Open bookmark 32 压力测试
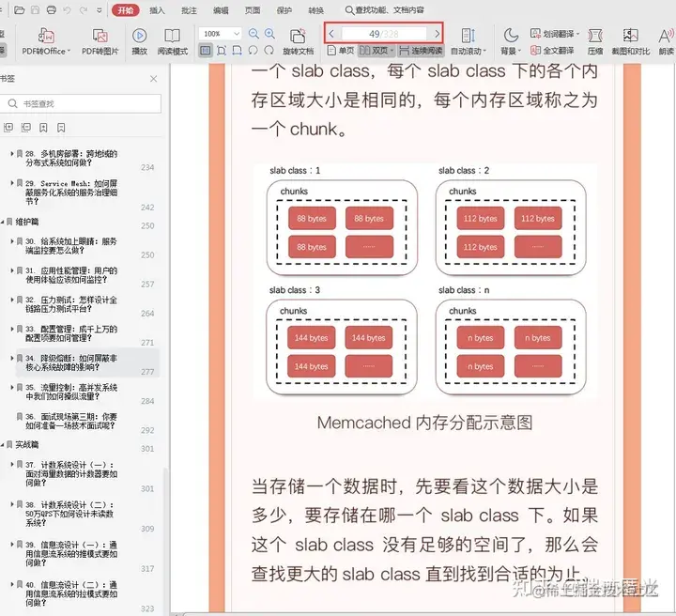The height and width of the screenshot is (616, 676). coord(71,304)
